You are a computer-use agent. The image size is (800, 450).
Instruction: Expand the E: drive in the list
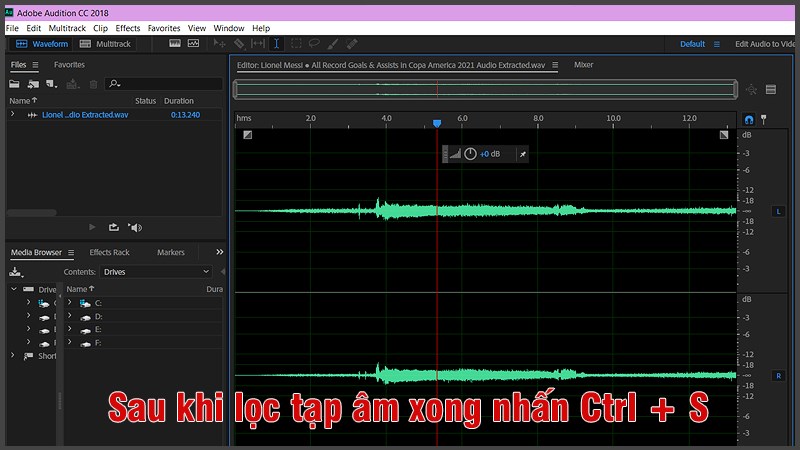(70, 329)
